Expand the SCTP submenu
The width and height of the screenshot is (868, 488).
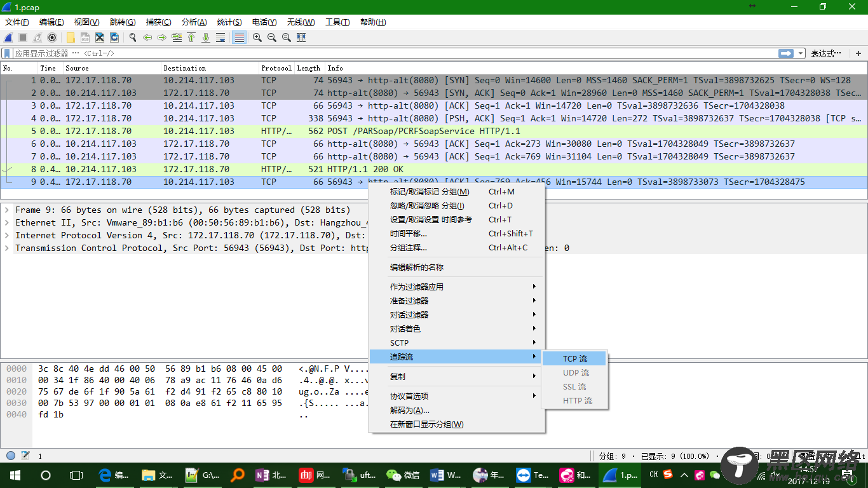[x=456, y=343]
